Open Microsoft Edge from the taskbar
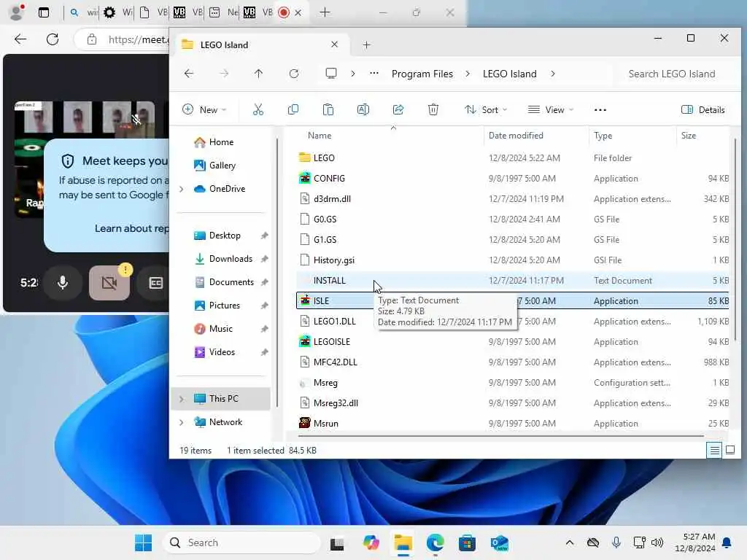The image size is (747, 560). coord(435,542)
